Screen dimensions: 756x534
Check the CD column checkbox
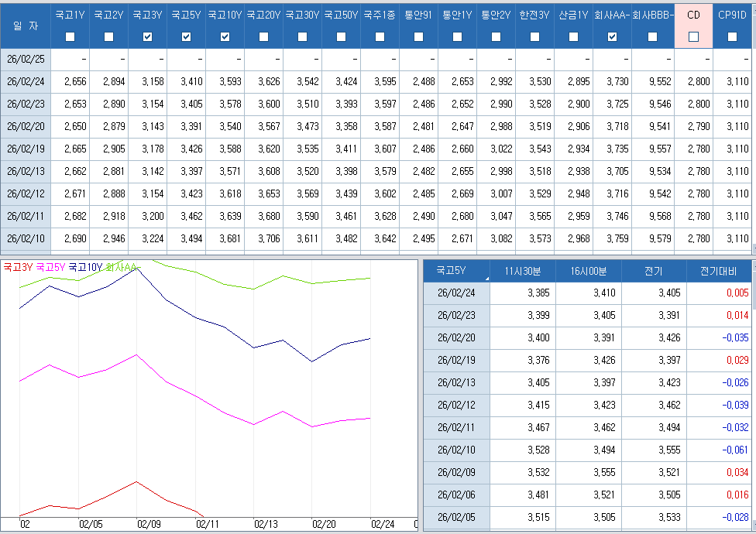click(x=694, y=36)
